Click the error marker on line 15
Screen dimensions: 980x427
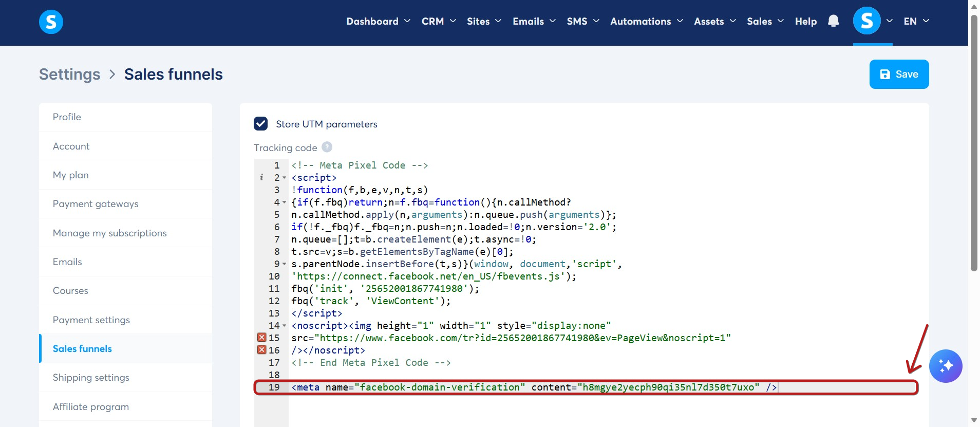(261, 338)
